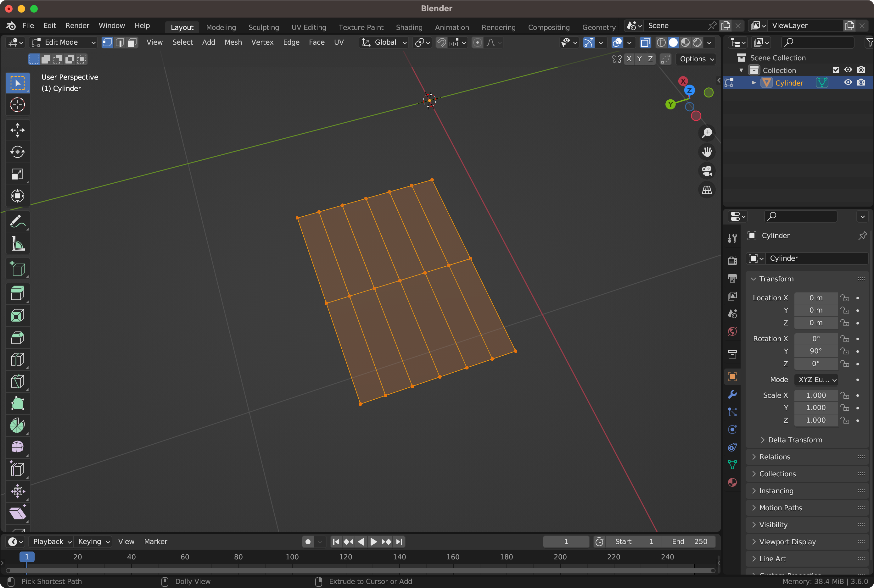This screenshot has width=874, height=588.
Task: Toggle the camera view icon
Action: point(707,171)
